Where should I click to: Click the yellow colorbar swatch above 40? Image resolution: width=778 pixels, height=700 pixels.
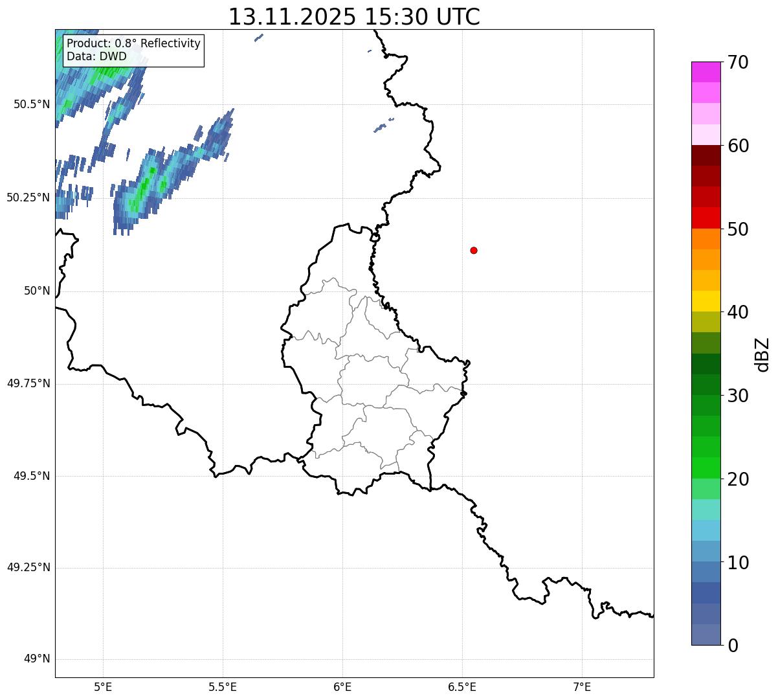706,301
